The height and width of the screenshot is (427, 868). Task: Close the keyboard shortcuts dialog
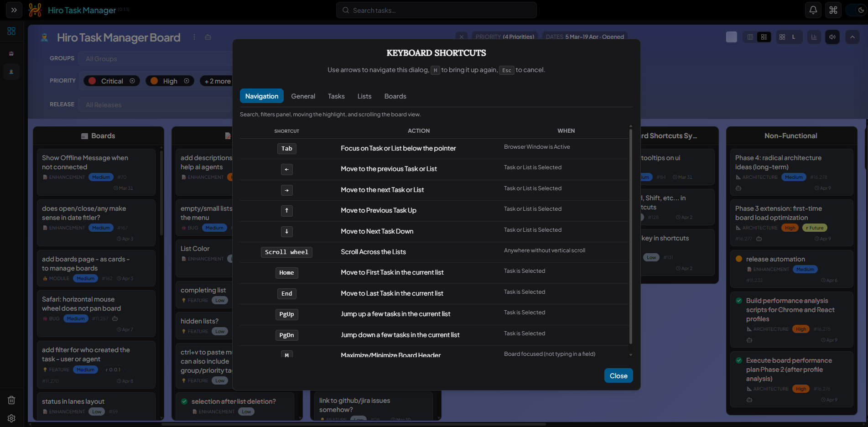pyautogui.click(x=618, y=375)
